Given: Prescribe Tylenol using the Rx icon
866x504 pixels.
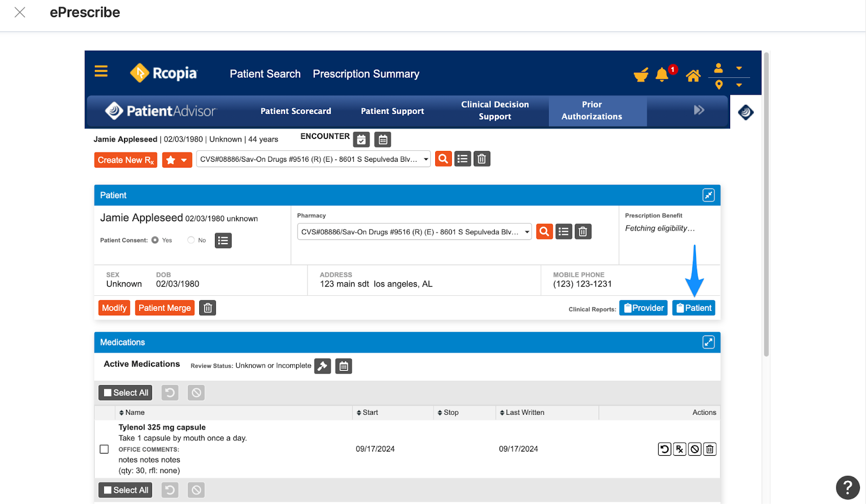Looking at the screenshot, I should (679, 448).
